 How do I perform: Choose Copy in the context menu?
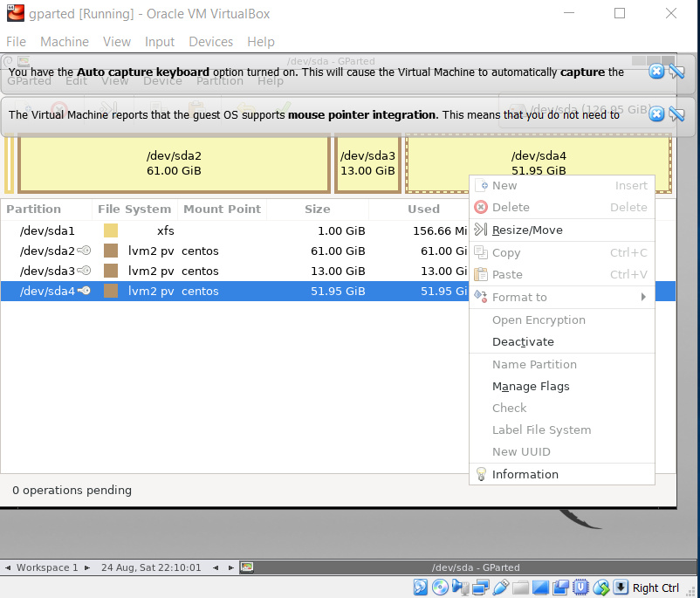561,253
